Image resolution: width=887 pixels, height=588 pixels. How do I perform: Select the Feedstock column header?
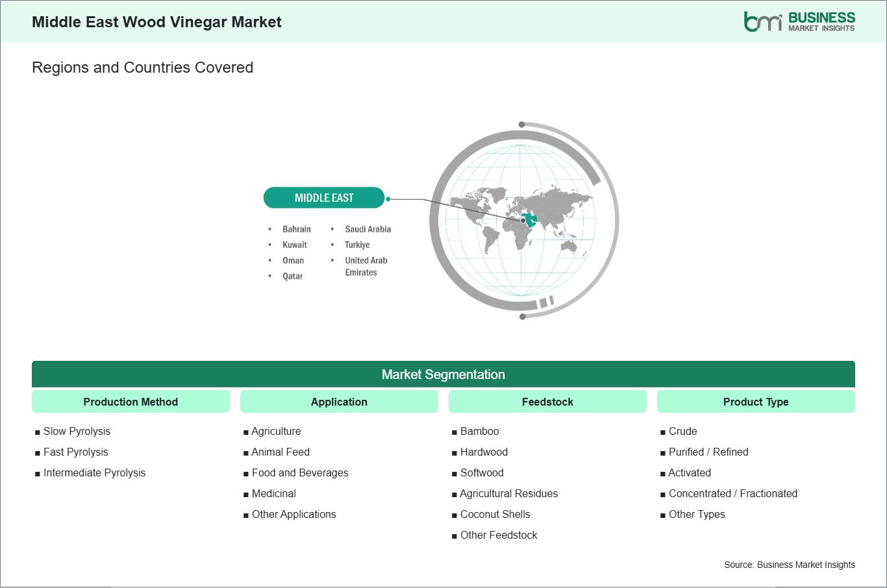click(x=547, y=402)
